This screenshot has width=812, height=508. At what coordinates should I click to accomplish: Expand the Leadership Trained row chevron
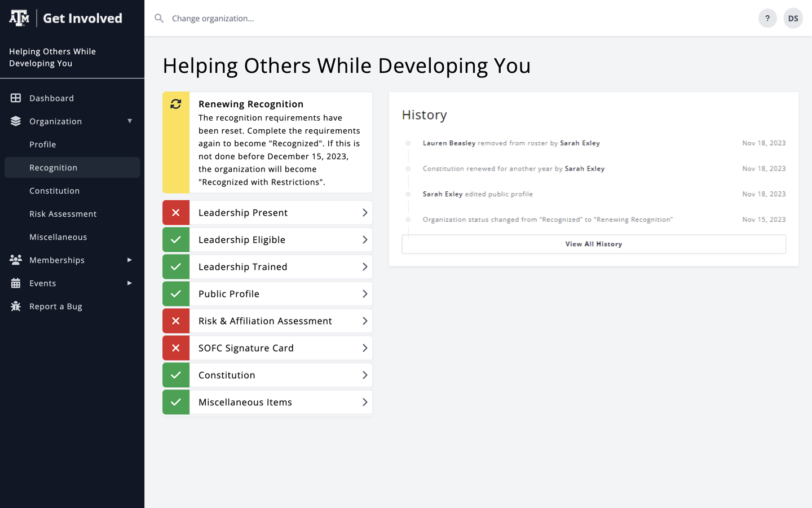click(364, 267)
